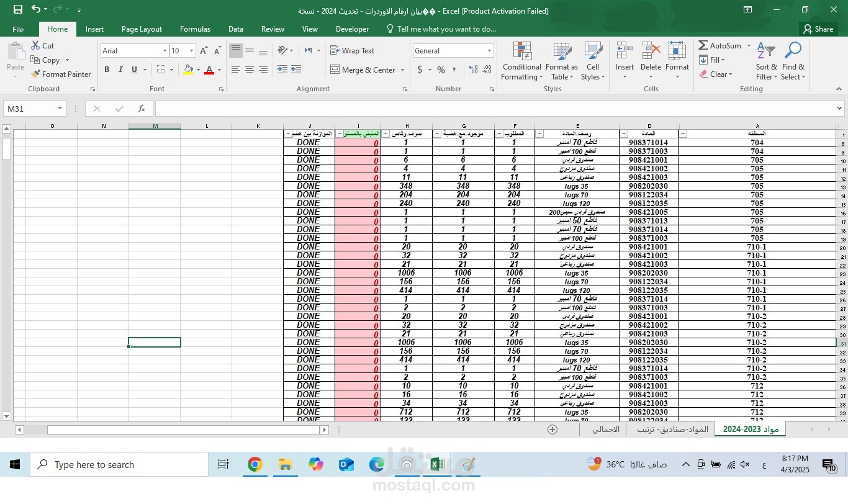Toggle bold formatting

click(107, 70)
